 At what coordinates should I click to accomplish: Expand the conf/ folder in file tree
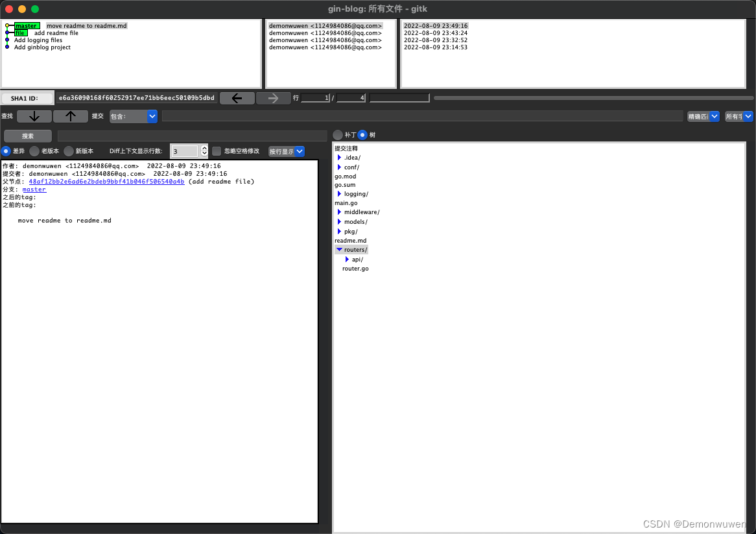340,167
